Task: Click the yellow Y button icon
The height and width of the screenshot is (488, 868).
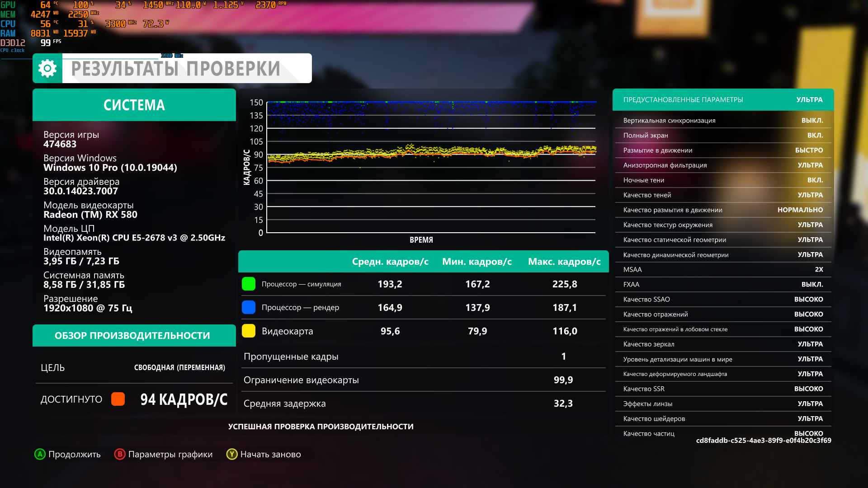Action: 232,454
